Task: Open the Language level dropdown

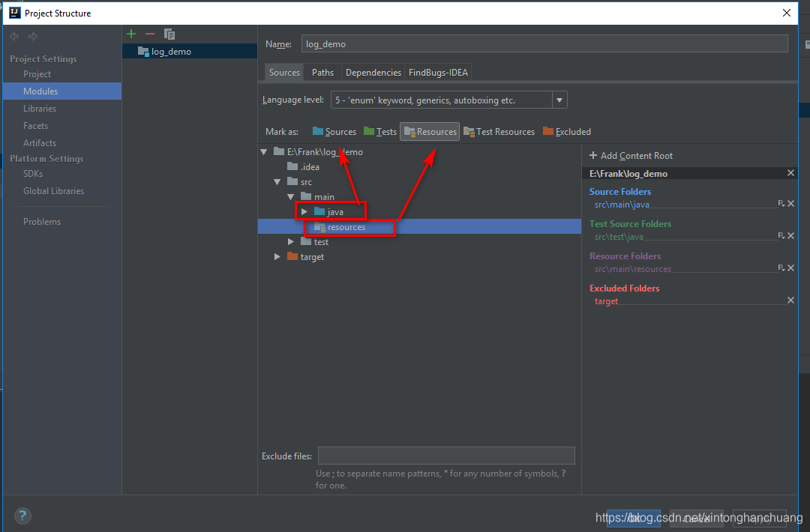Action: 559,99
